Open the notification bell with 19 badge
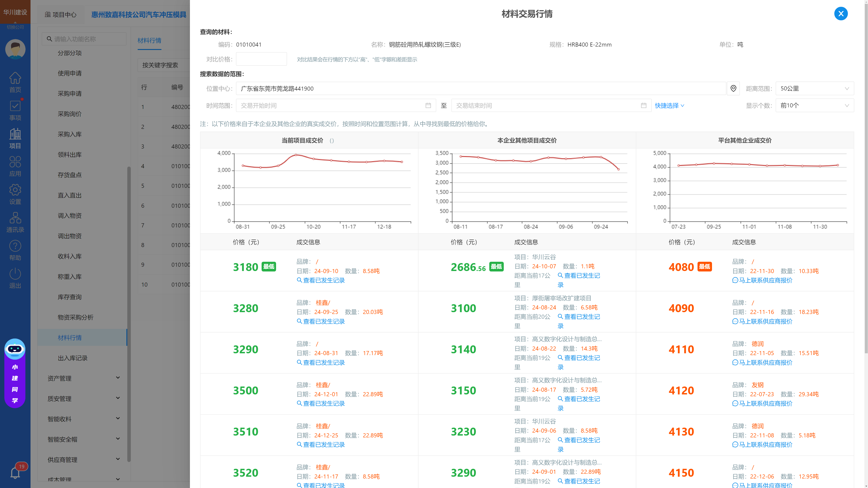 coord(16,472)
